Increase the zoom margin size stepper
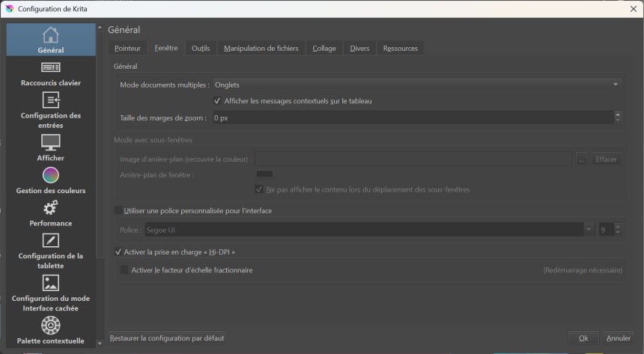This screenshot has height=354, width=644. tap(617, 115)
